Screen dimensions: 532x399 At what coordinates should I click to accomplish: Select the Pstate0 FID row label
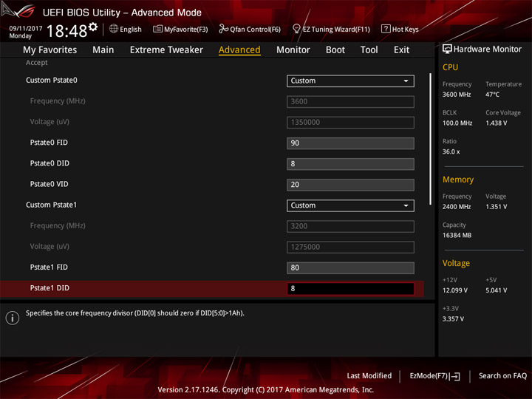49,143
